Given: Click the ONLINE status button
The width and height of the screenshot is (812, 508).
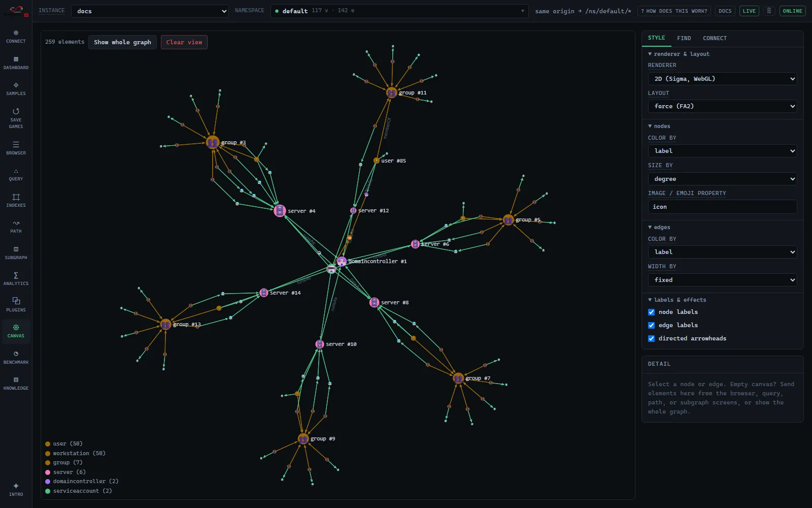Looking at the screenshot, I should 792,11.
